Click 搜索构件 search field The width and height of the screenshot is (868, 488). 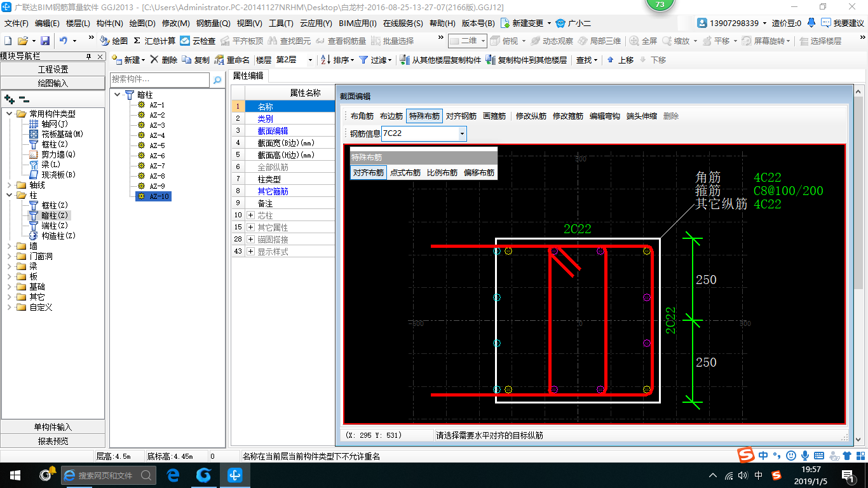[x=159, y=80]
